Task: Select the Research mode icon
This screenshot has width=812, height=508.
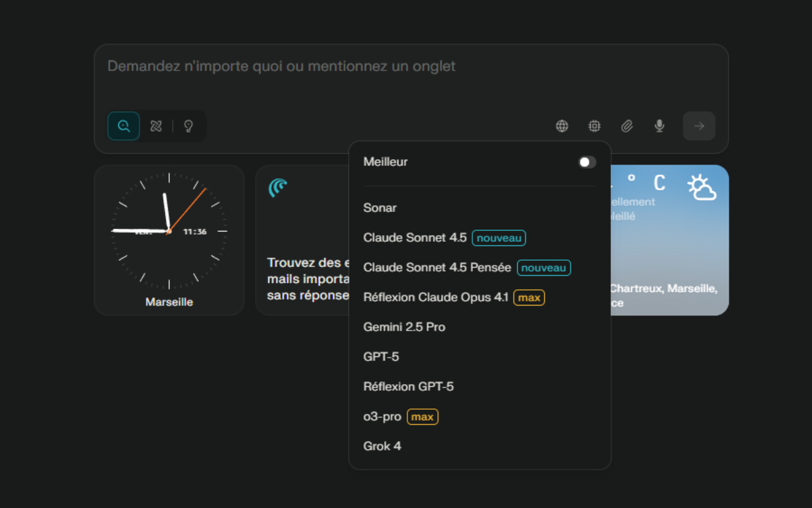Action: tap(156, 126)
